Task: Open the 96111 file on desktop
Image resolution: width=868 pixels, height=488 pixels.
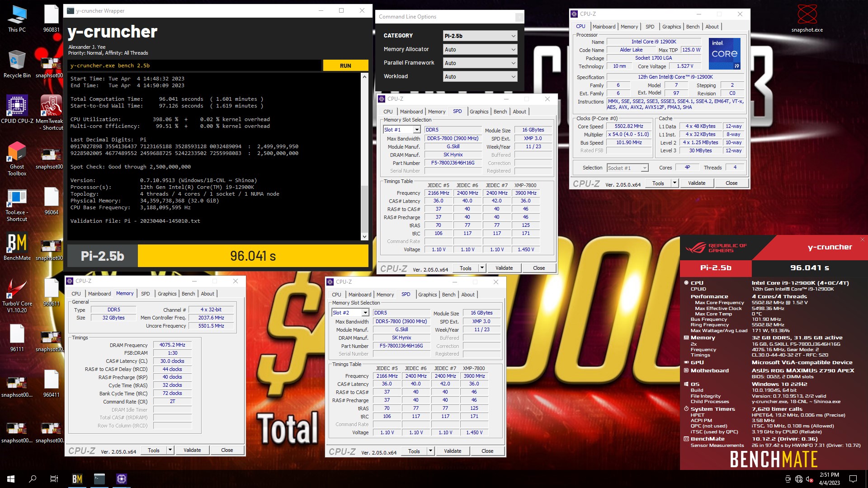Action: pyautogui.click(x=17, y=338)
